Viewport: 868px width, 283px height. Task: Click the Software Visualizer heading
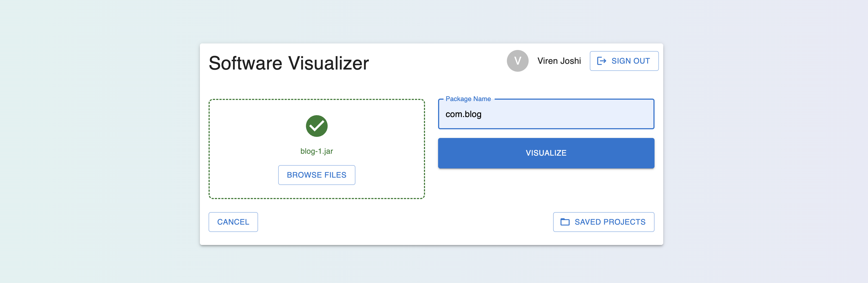289,63
